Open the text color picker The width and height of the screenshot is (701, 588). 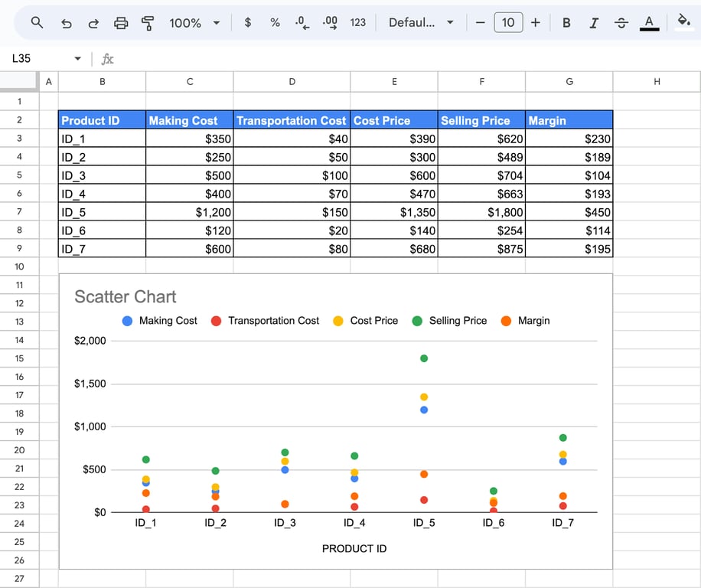click(649, 23)
